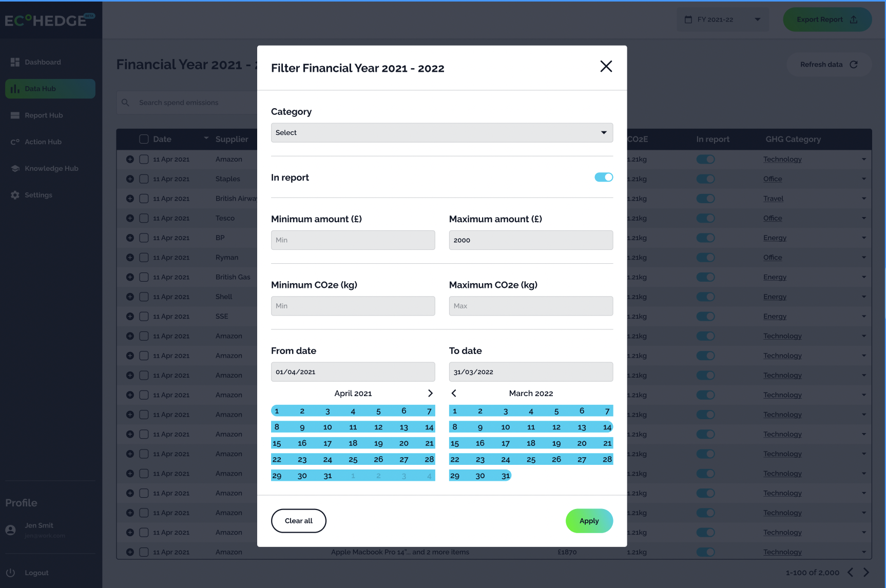Viewport: 886px width, 588px height.
Task: Close the filter dialog with X
Action: [x=606, y=66]
